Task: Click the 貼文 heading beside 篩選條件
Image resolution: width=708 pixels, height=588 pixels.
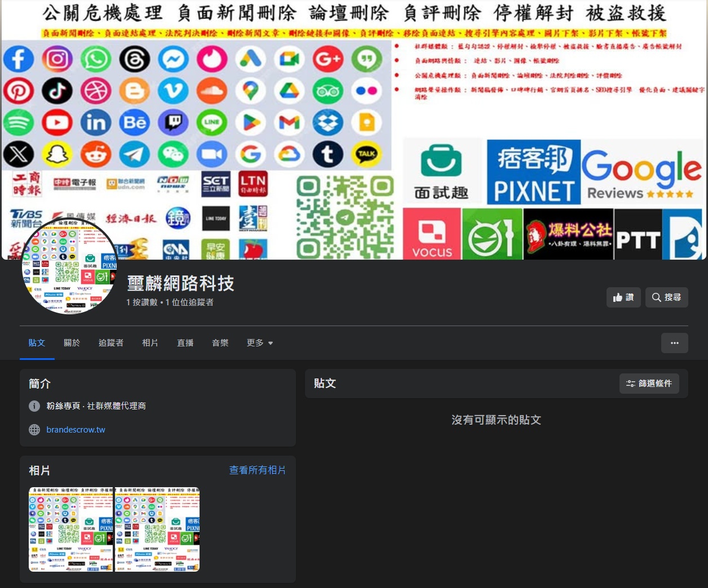Action: (325, 384)
